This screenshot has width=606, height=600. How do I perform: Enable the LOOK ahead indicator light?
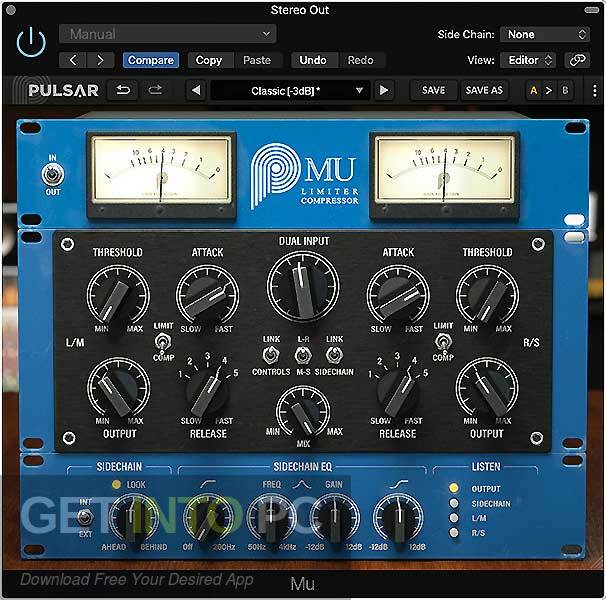click(116, 484)
